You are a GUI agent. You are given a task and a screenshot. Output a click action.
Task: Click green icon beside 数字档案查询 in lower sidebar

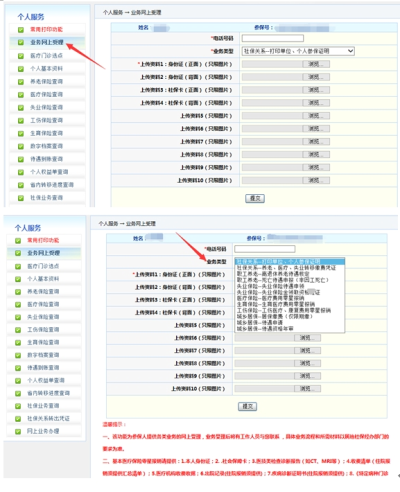18,355
